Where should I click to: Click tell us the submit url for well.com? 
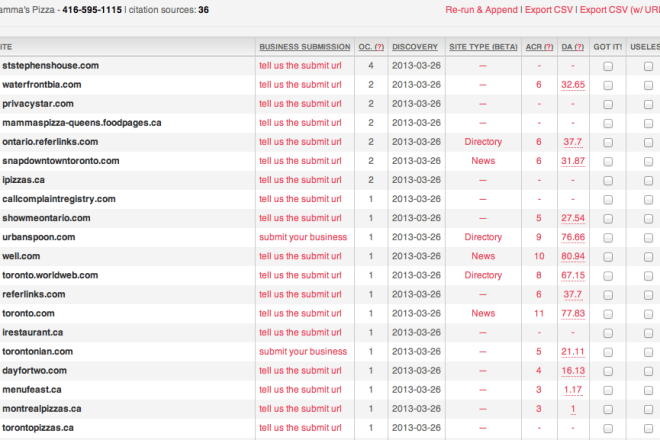point(300,256)
